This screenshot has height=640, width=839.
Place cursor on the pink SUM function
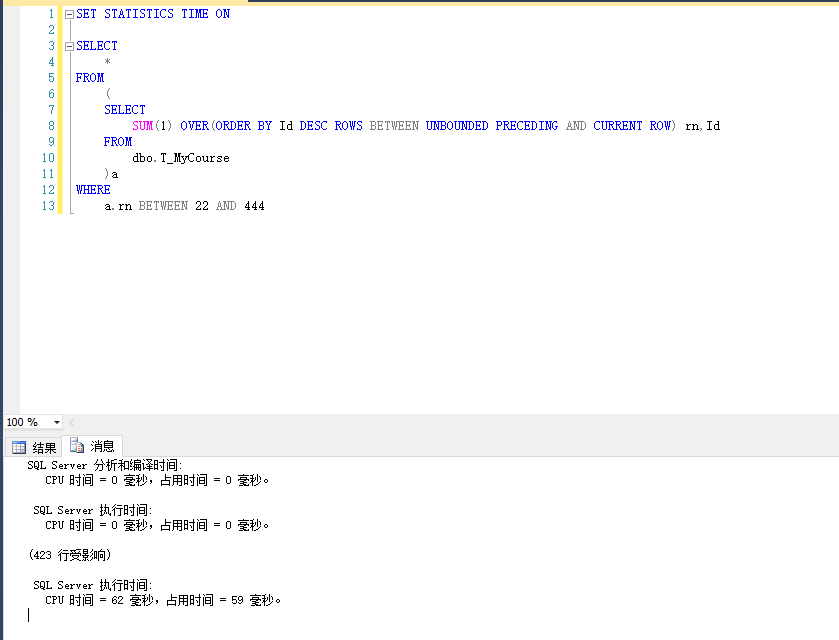point(142,126)
